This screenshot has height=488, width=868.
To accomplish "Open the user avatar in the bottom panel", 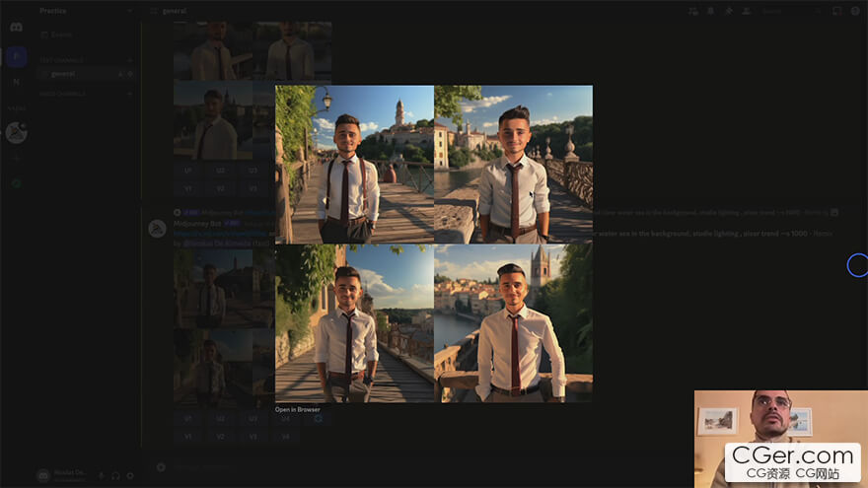I will 43,475.
